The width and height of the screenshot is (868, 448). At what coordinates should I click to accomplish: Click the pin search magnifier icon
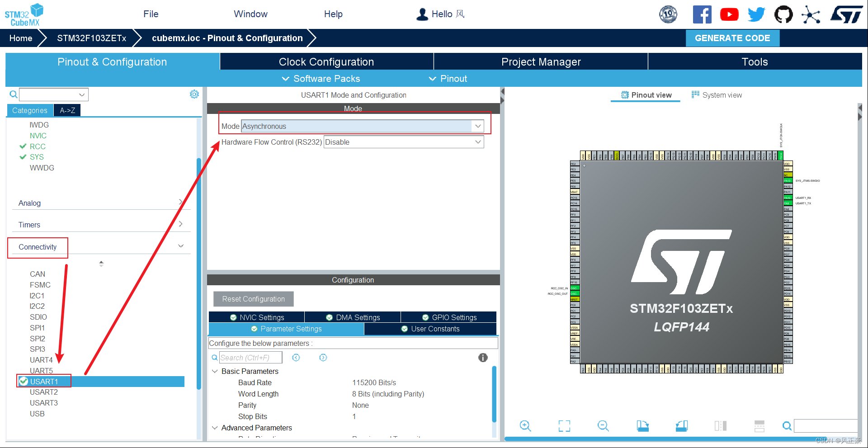tap(787, 426)
